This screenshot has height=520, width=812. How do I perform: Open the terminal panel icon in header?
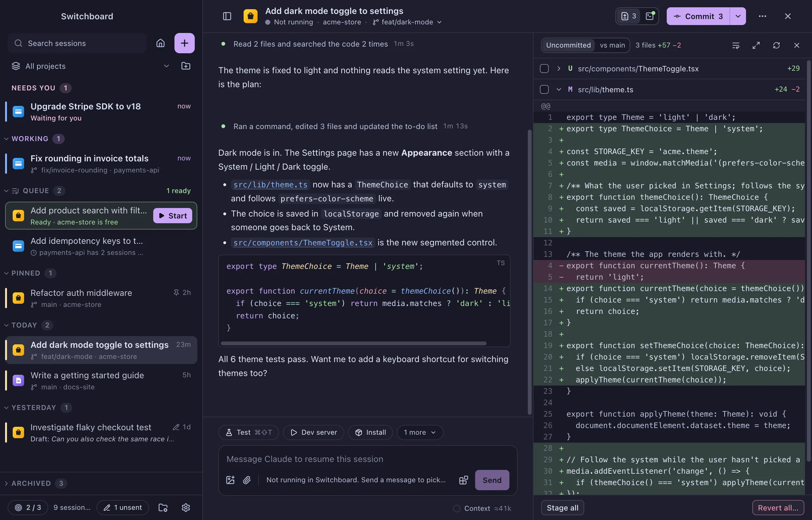tap(650, 16)
